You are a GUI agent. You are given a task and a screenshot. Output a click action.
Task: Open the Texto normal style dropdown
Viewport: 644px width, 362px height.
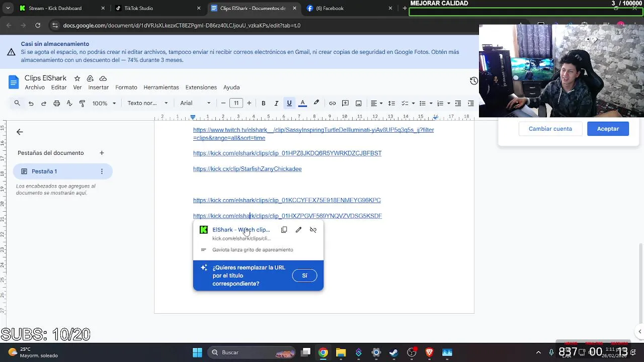[x=147, y=103]
